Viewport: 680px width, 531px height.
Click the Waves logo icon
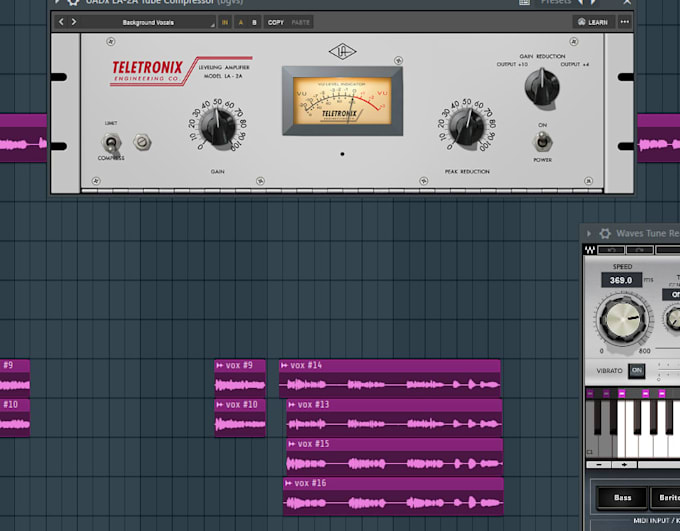tap(590, 250)
